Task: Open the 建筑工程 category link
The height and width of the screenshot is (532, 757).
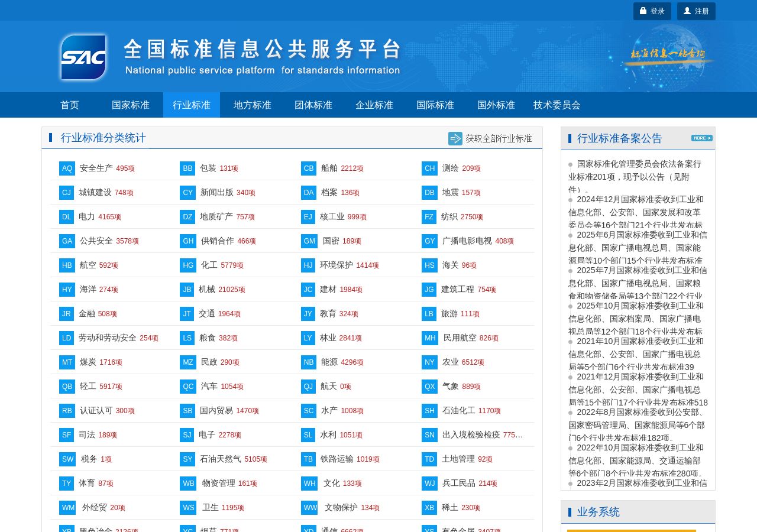Action: (x=458, y=290)
